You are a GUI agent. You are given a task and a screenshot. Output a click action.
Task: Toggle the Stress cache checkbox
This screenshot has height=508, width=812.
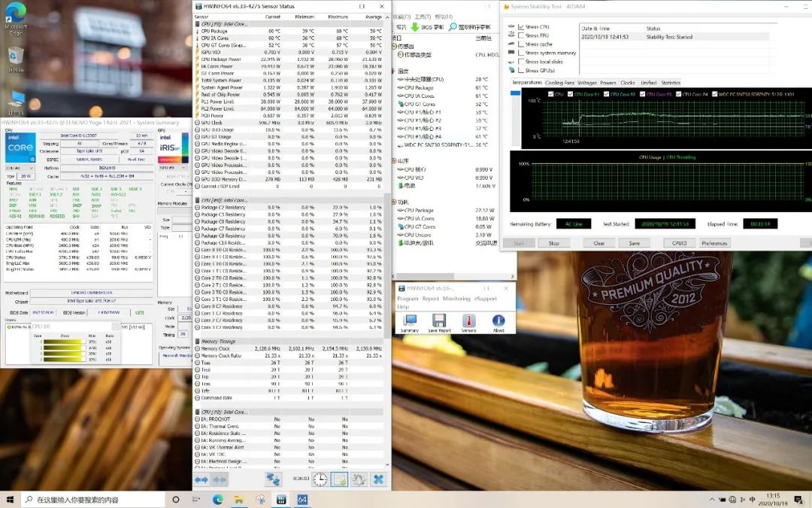coord(522,44)
